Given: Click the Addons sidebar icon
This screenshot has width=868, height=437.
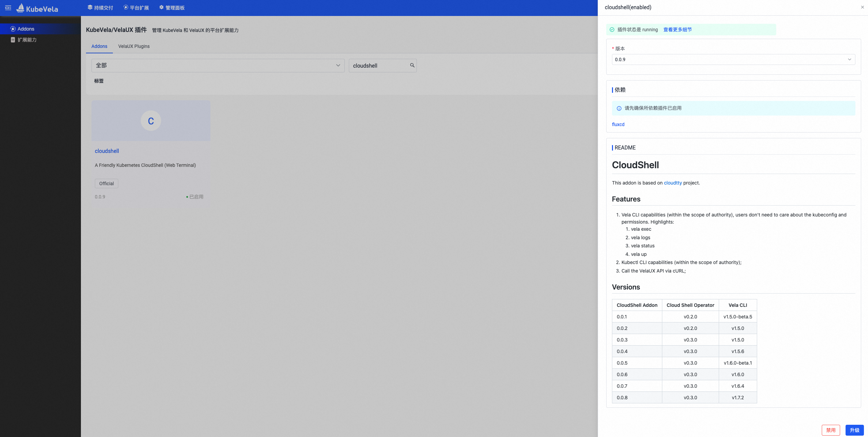Looking at the screenshot, I should (13, 29).
